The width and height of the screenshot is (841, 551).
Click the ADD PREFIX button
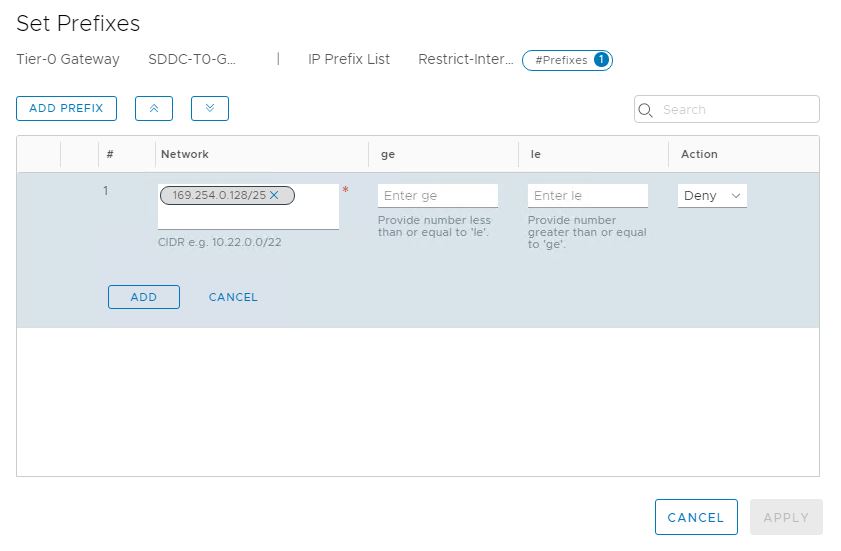[67, 108]
